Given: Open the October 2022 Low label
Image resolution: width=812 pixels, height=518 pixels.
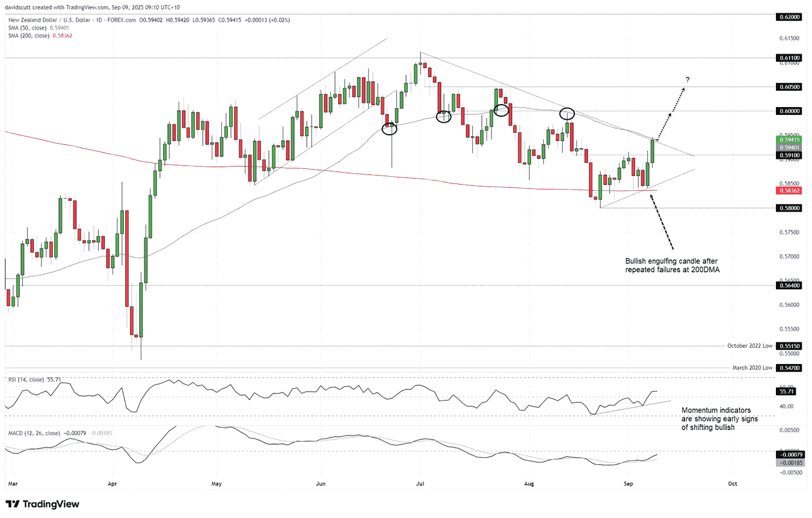Looking at the screenshot, I should [751, 346].
